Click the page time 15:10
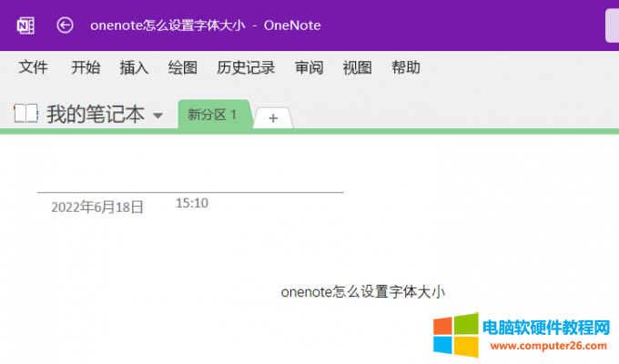Image resolution: width=619 pixels, height=364 pixels. [x=192, y=203]
